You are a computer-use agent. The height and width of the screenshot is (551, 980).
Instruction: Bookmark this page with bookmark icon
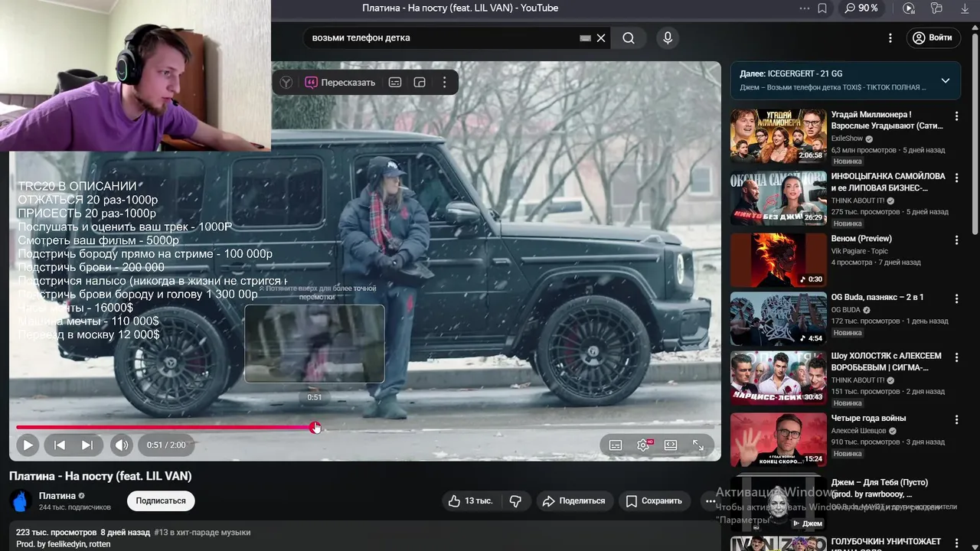tap(822, 8)
